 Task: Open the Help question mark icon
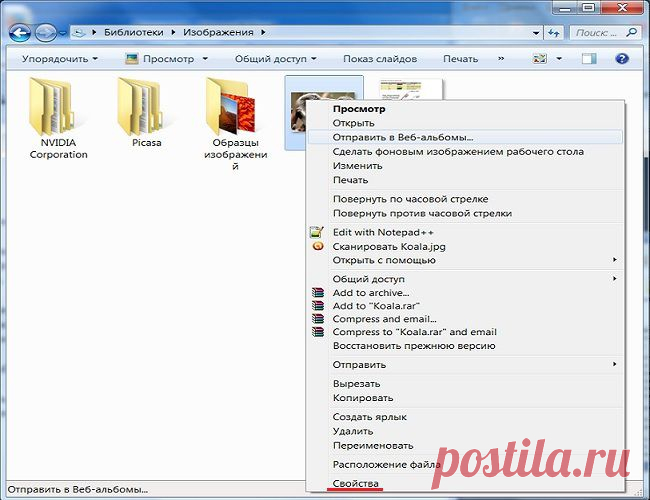point(622,59)
